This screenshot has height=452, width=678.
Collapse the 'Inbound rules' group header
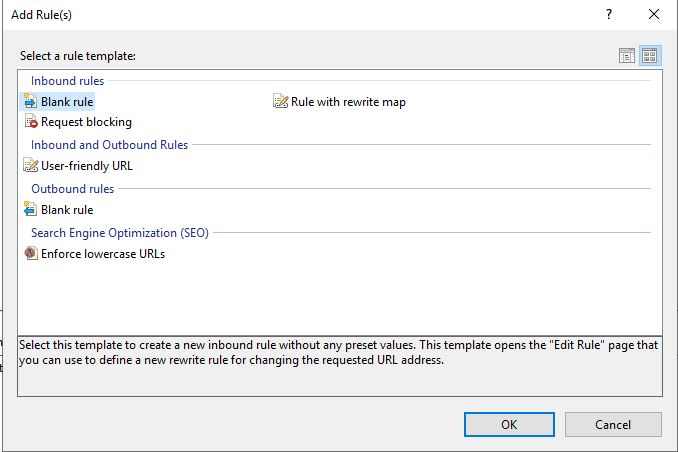coord(67,80)
